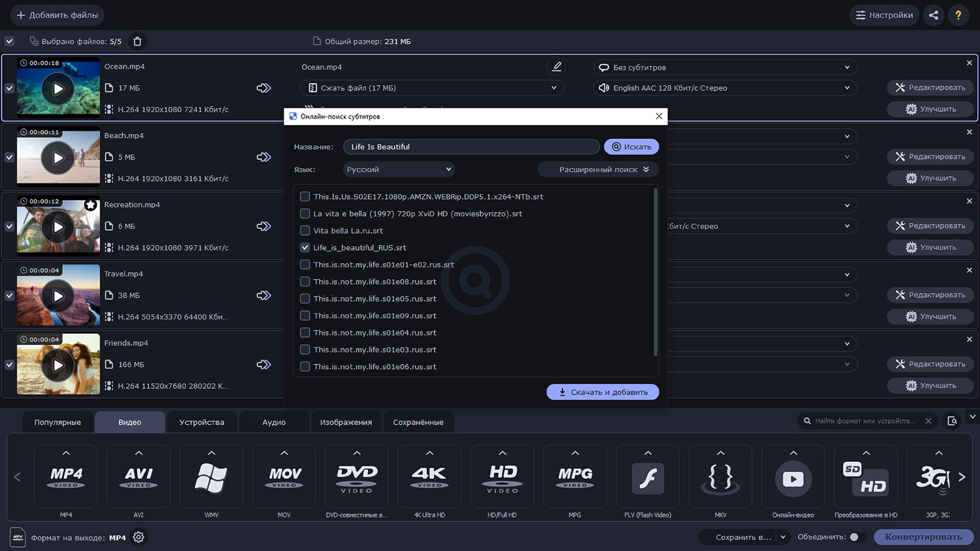
Task: Open the Русский language dropdown
Action: tap(399, 169)
